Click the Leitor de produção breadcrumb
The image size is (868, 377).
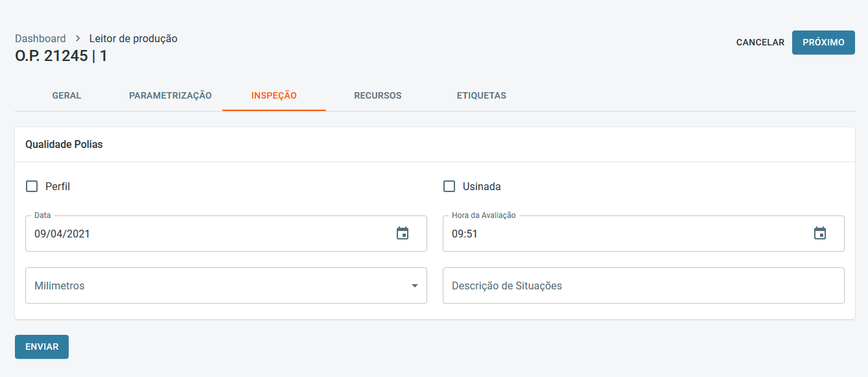(x=134, y=39)
